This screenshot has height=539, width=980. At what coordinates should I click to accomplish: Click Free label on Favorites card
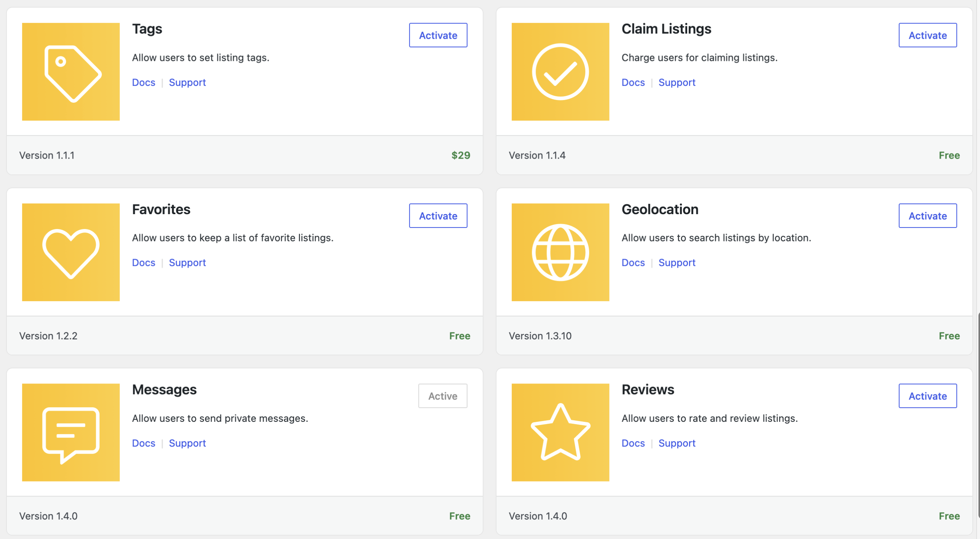pyautogui.click(x=459, y=336)
